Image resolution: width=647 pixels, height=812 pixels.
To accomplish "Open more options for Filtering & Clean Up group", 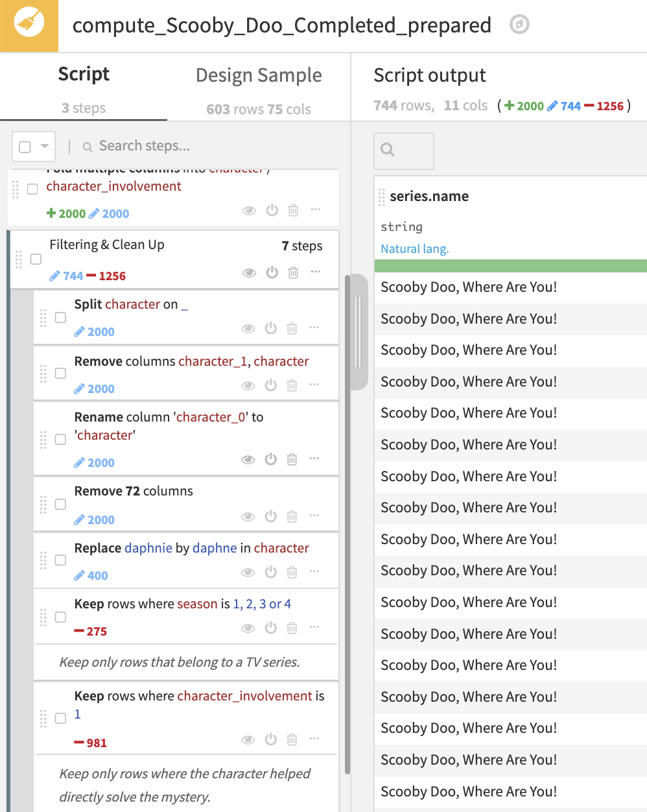I will (316, 272).
